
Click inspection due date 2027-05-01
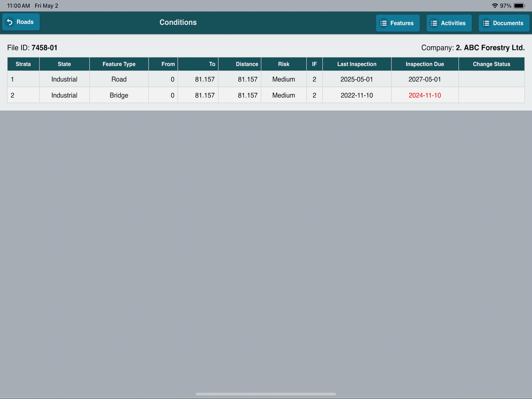point(425,79)
